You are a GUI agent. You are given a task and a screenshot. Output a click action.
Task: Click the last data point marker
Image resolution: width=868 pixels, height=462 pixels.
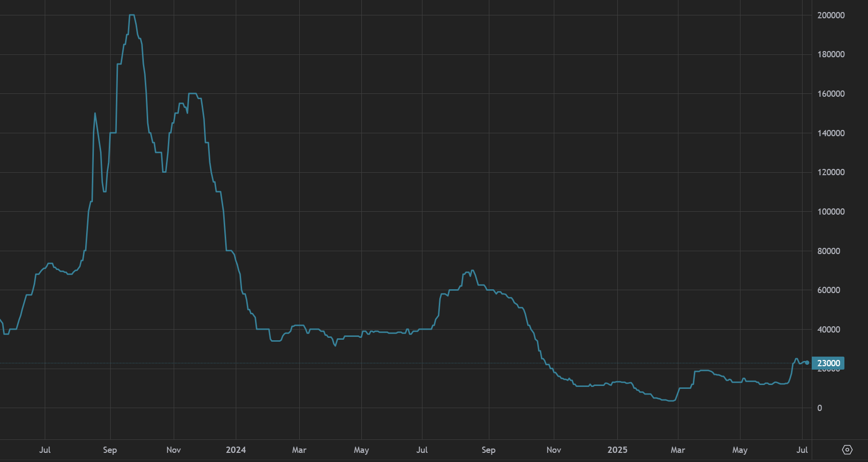[807, 363]
